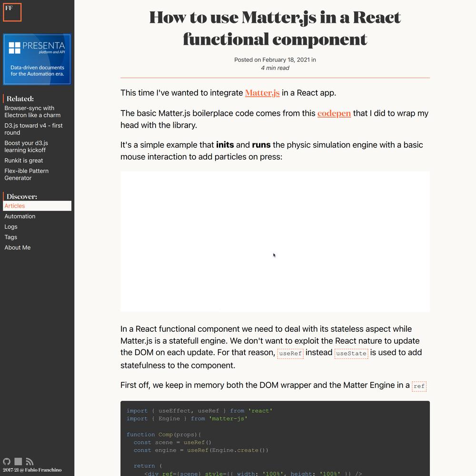
Task: Click the '2017-21 @ Fabio Franchino' footer text
Action: pyautogui.click(x=32, y=470)
